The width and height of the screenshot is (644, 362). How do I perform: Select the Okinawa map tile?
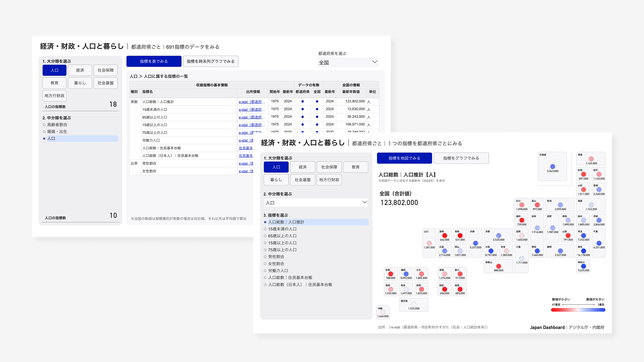coord(383,312)
